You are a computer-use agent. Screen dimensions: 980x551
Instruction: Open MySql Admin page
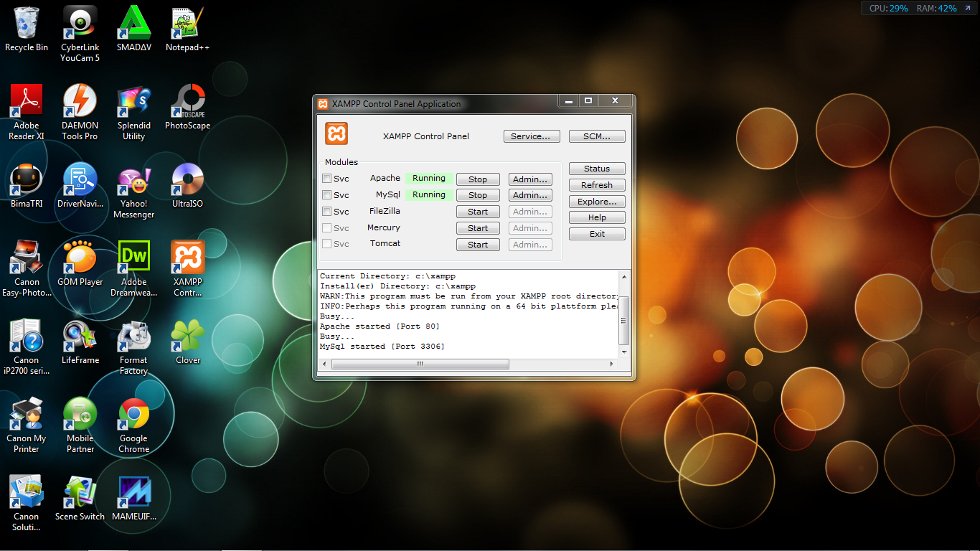[x=531, y=195]
